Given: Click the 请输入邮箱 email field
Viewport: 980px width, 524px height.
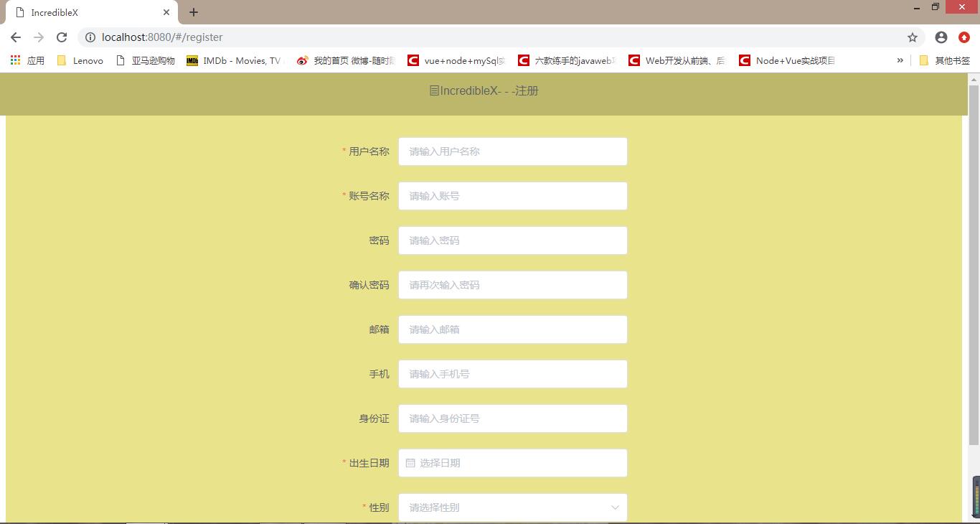Looking at the screenshot, I should [513, 329].
